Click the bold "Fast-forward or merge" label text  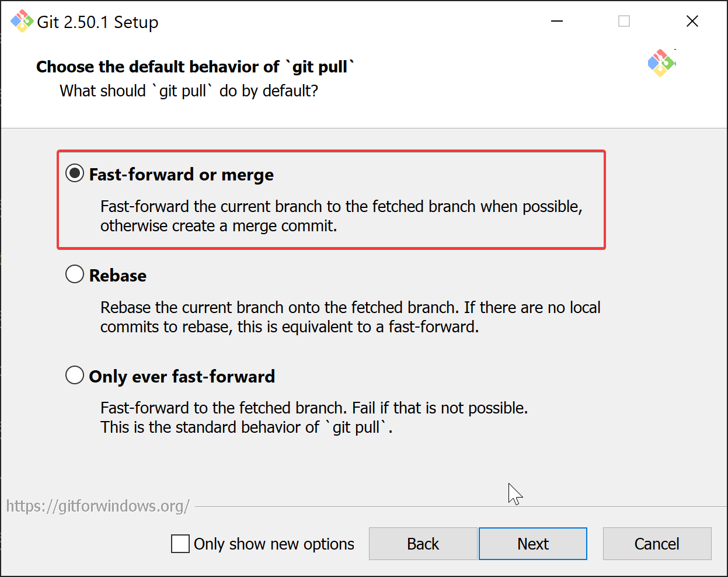[x=181, y=175]
